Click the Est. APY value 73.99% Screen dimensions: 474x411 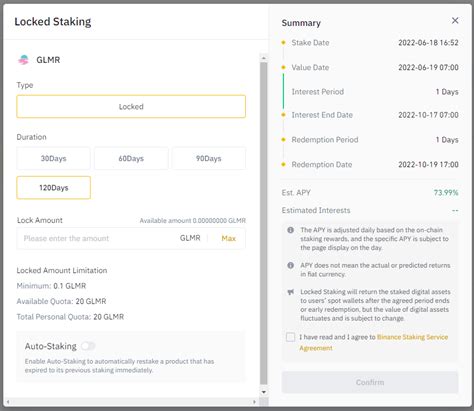[446, 193]
